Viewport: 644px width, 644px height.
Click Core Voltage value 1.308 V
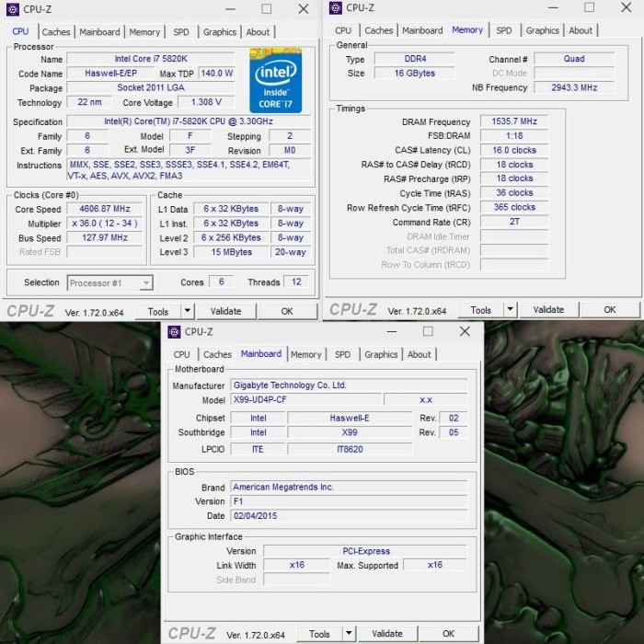206,102
